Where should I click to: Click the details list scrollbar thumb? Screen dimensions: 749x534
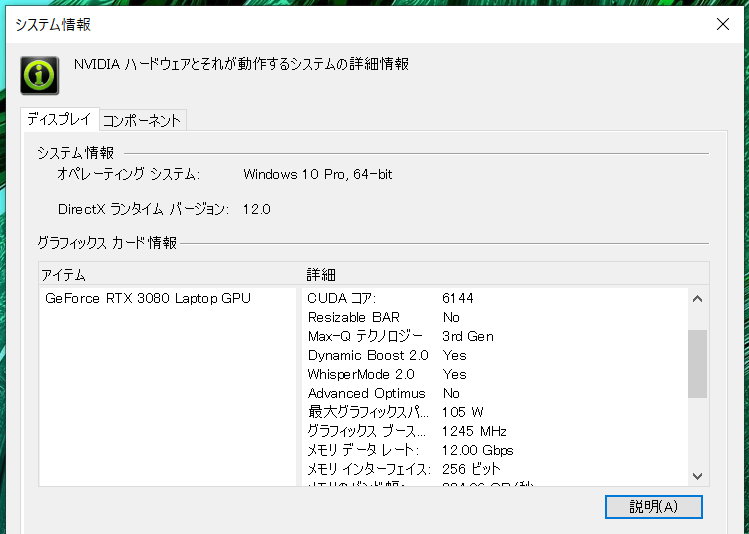coord(697,363)
